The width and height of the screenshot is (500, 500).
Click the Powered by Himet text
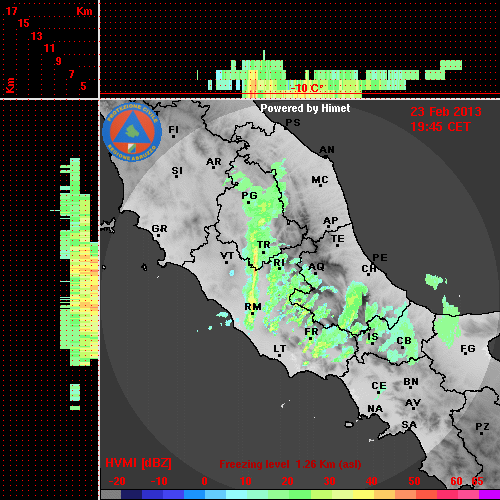[x=305, y=108]
